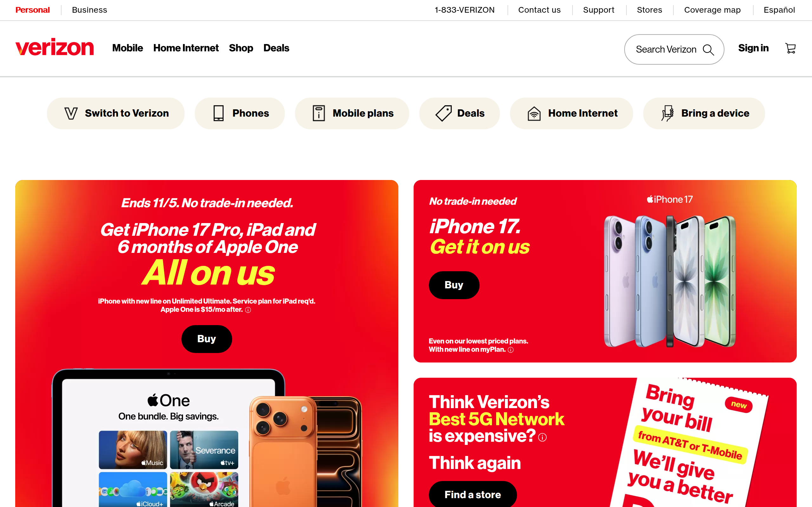Expand the Mobile navigation menu
The width and height of the screenshot is (812, 507).
[128, 48]
